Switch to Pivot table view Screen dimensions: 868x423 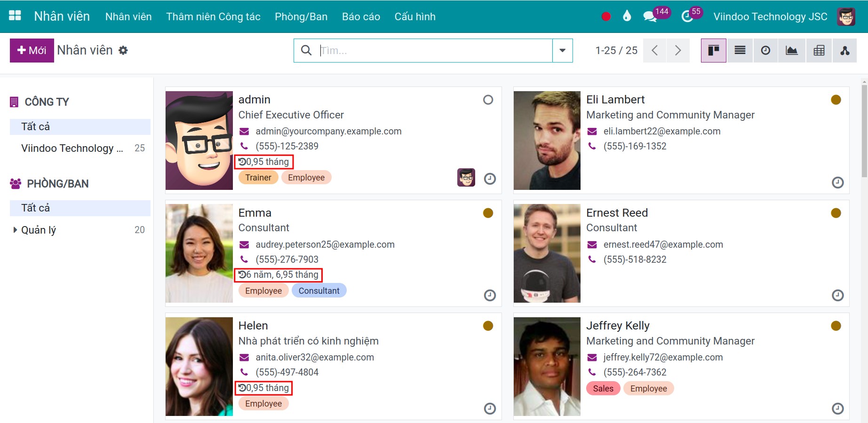click(x=819, y=50)
